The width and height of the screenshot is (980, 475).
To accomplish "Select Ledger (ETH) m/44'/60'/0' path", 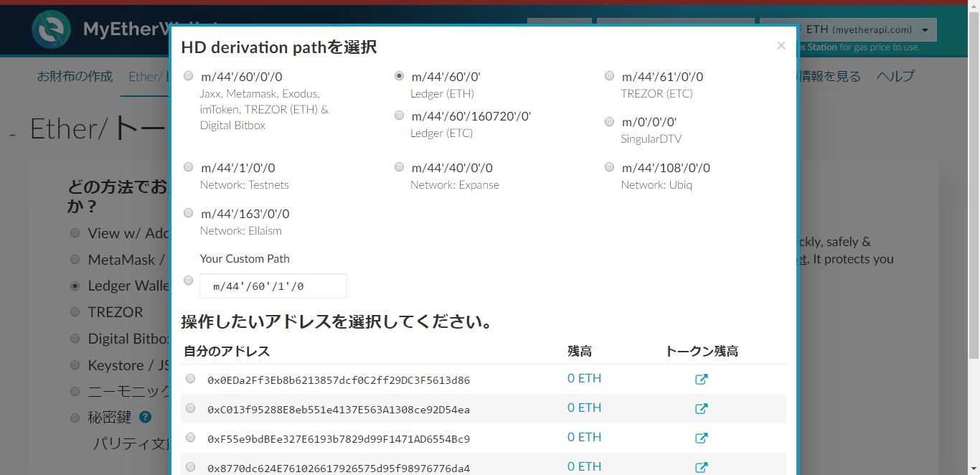I will tap(399, 76).
